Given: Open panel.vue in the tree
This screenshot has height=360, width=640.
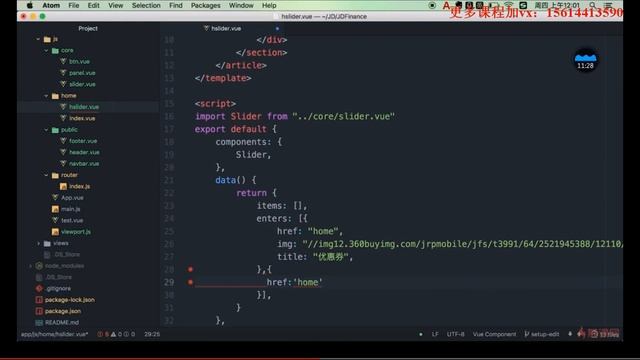Looking at the screenshot, I should (x=82, y=73).
